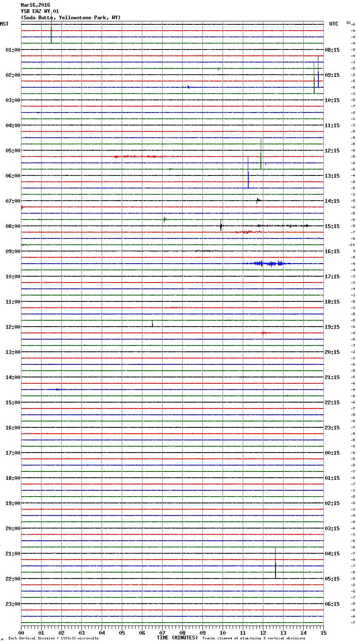Select the 16:00 MST time label
Image resolution: width=357 pixels, height=644 pixels.
pyautogui.click(x=13, y=428)
